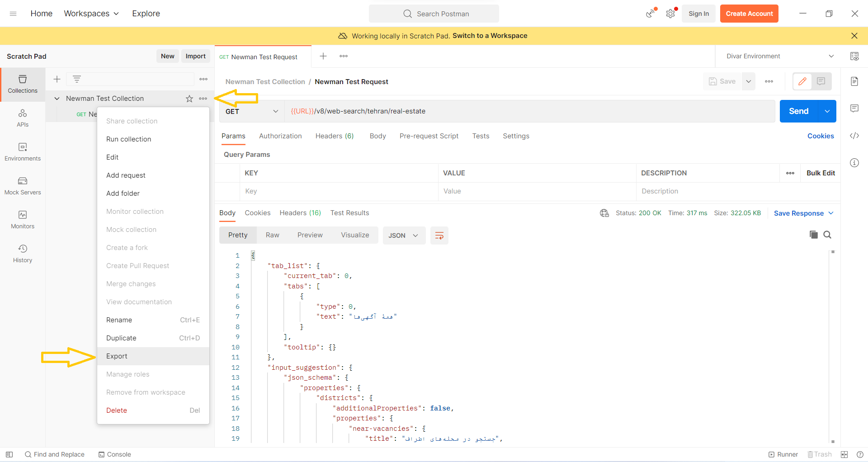Open the Cookies link
The height and width of the screenshot is (462, 868).
[x=821, y=136]
